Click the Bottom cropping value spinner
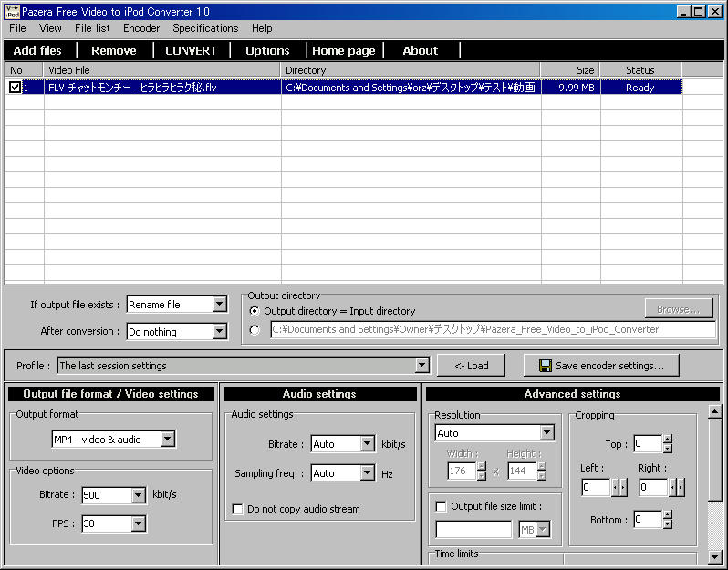The height and width of the screenshot is (570, 728). pyautogui.click(x=667, y=520)
